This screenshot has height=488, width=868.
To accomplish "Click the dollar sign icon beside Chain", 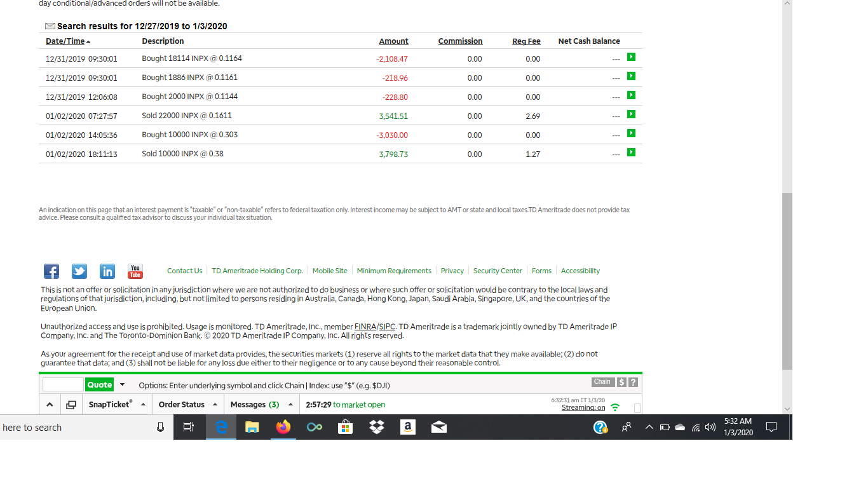I will click(x=622, y=382).
